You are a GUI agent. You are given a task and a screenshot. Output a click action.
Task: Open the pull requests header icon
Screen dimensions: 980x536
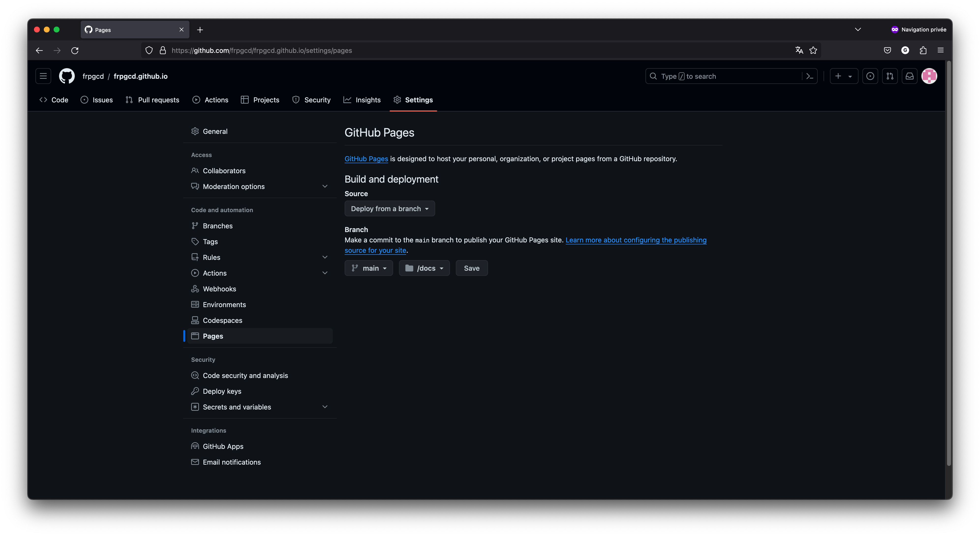click(890, 76)
